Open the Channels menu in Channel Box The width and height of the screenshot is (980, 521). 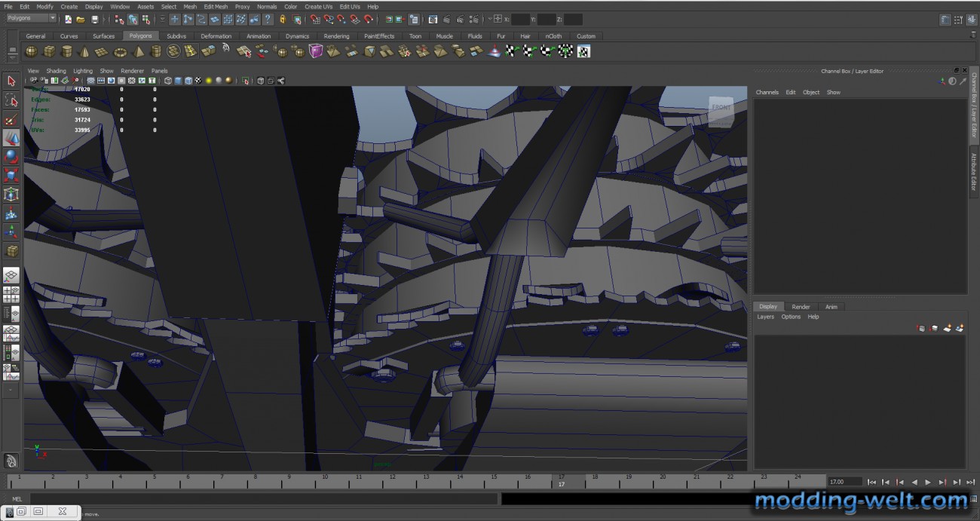click(x=767, y=92)
